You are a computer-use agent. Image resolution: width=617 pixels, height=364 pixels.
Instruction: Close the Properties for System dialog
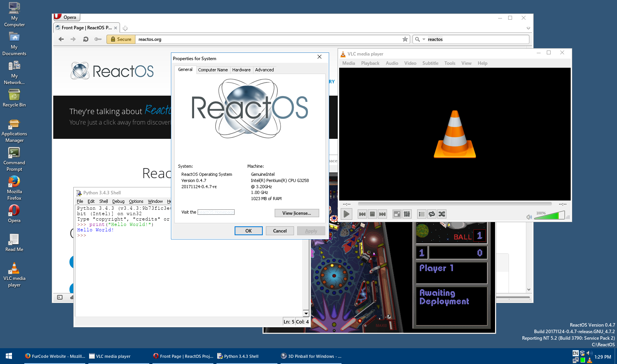click(319, 57)
